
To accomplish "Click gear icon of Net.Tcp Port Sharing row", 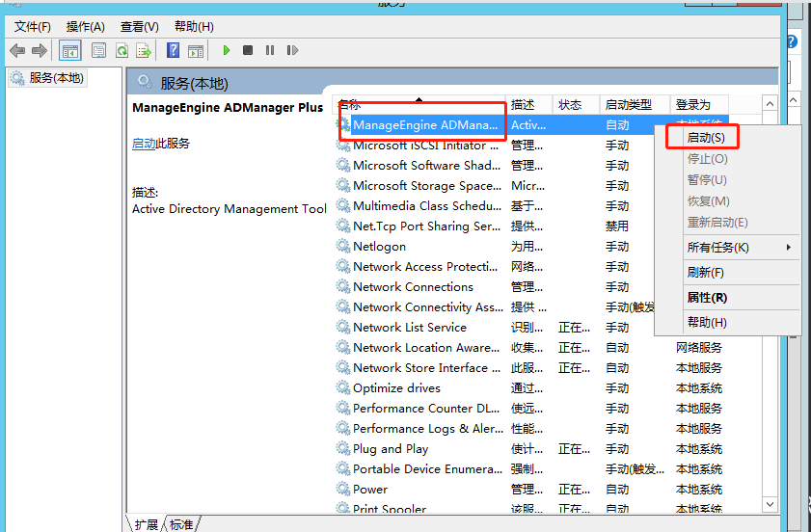I will coord(343,226).
